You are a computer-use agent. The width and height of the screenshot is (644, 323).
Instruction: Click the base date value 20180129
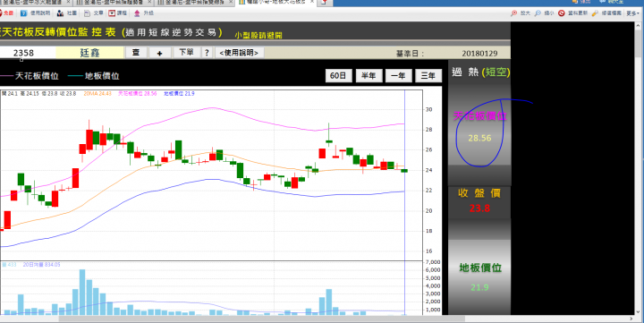click(479, 54)
